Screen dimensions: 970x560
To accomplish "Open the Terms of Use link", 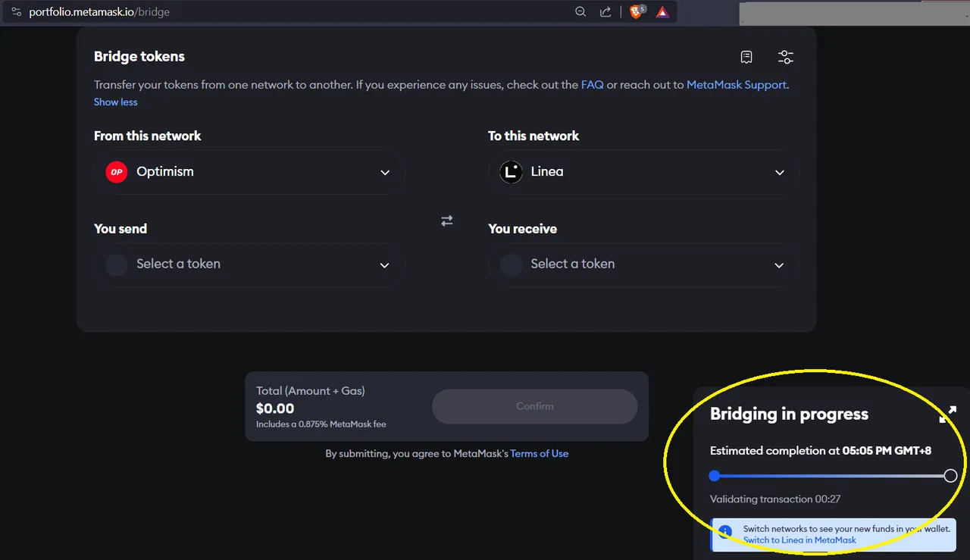I will click(x=540, y=454).
